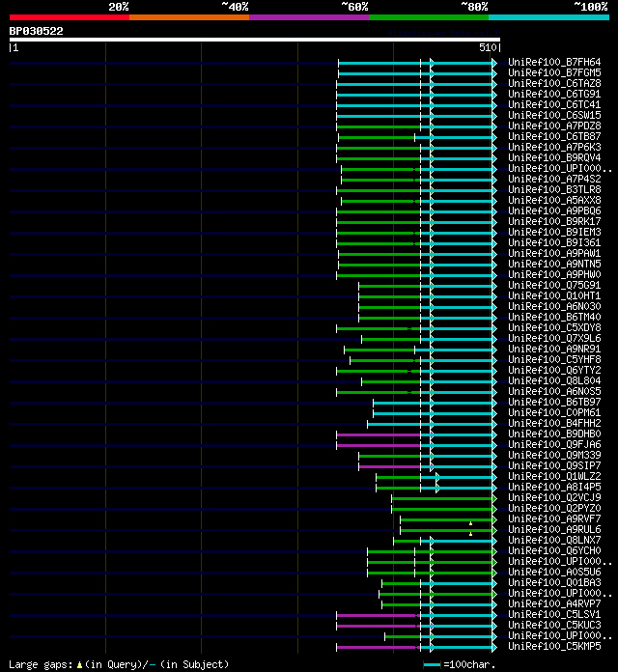Select the UniRef100_C5XDY8 label
Image resolution: width=618 pixels, height=672 pixels.
click(x=554, y=327)
